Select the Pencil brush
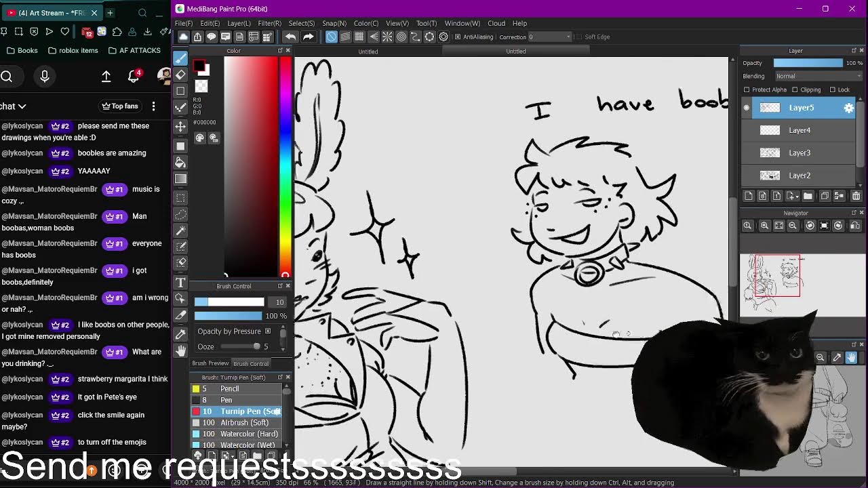This screenshot has height=488, width=868. pyautogui.click(x=236, y=388)
